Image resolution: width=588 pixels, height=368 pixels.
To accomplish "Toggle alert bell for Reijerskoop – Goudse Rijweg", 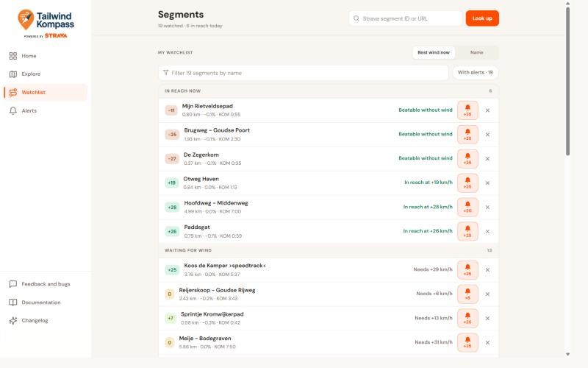I will pyautogui.click(x=467, y=294).
